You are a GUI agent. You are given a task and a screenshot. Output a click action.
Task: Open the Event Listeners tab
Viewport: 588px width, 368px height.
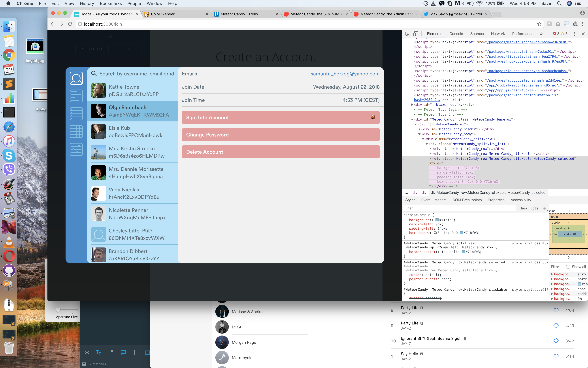434,200
